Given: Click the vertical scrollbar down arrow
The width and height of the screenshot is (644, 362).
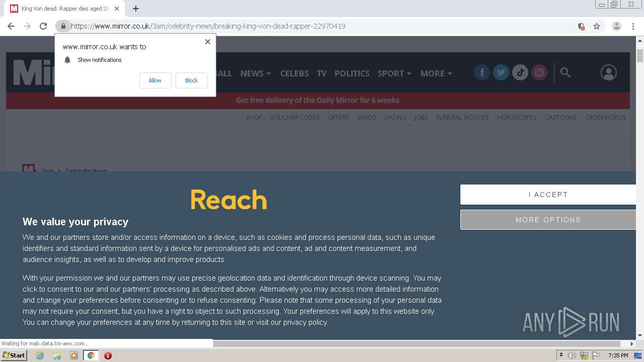Looking at the screenshot, I should point(640,335).
